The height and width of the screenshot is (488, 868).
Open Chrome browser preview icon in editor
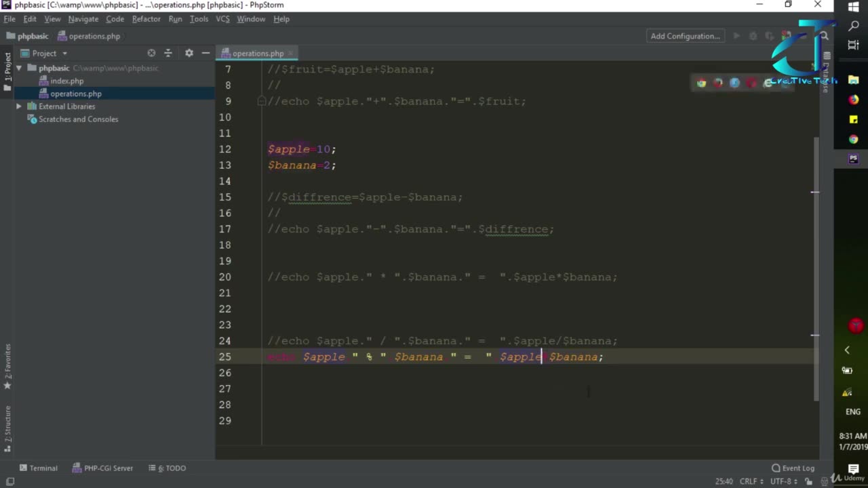tap(701, 83)
